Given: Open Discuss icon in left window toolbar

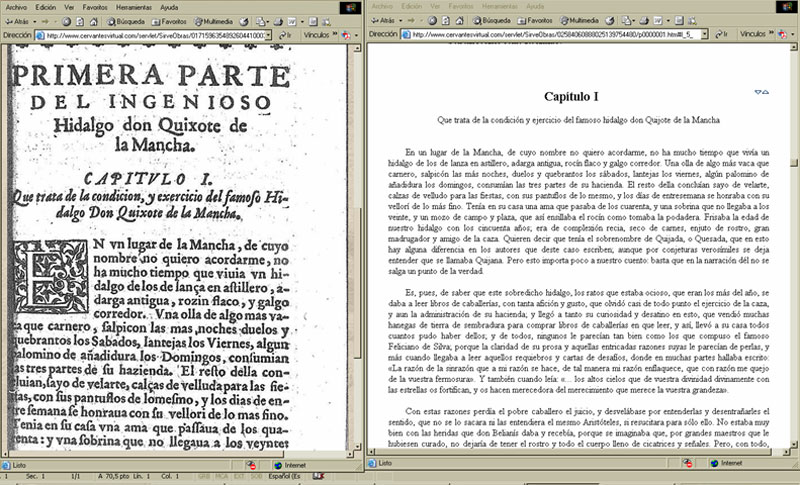Looking at the screenshot, I should (313, 22).
